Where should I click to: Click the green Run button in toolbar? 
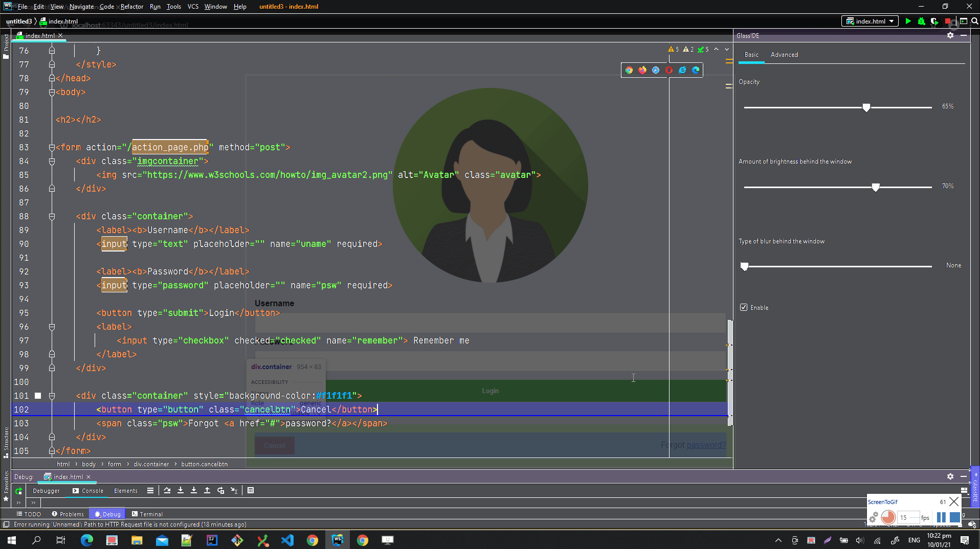click(x=908, y=21)
